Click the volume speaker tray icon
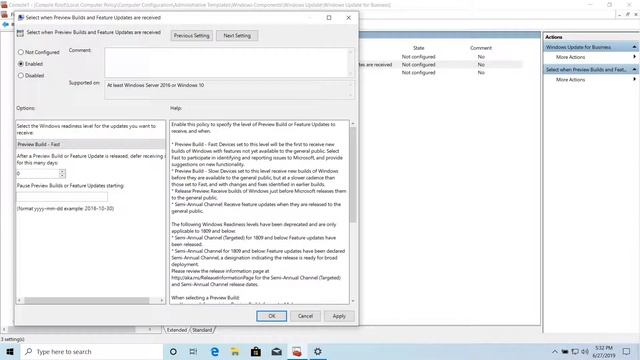This screenshot has height=360, width=640. tap(585, 351)
